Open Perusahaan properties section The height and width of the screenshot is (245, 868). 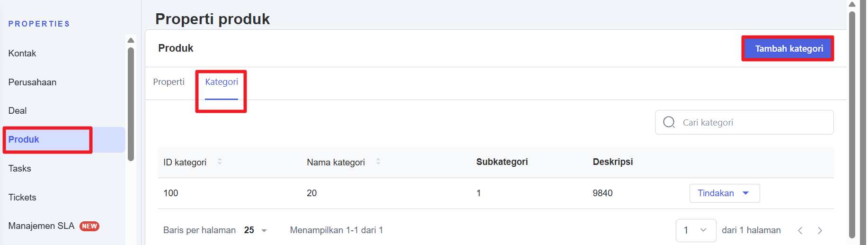click(x=32, y=82)
